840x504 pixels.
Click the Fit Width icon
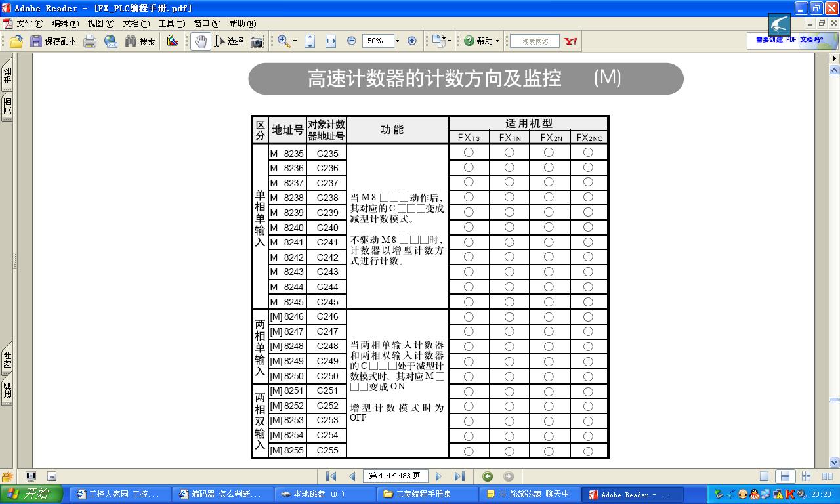[330, 41]
